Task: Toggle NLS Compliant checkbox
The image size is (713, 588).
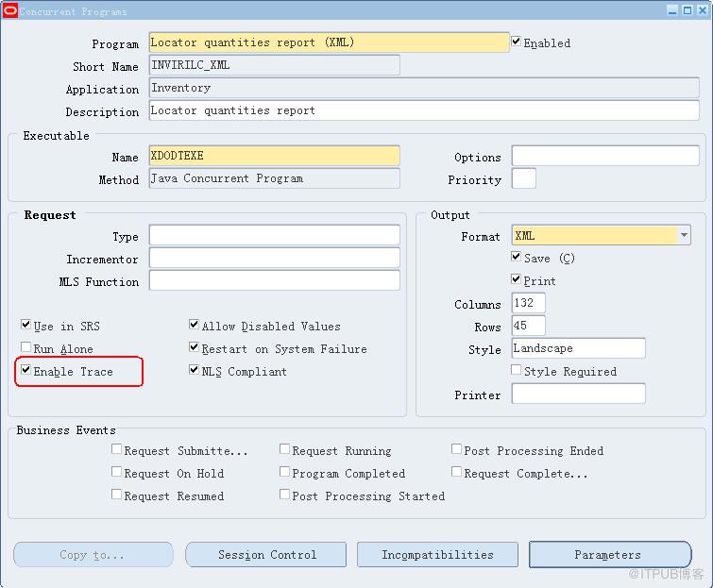Action: (195, 371)
